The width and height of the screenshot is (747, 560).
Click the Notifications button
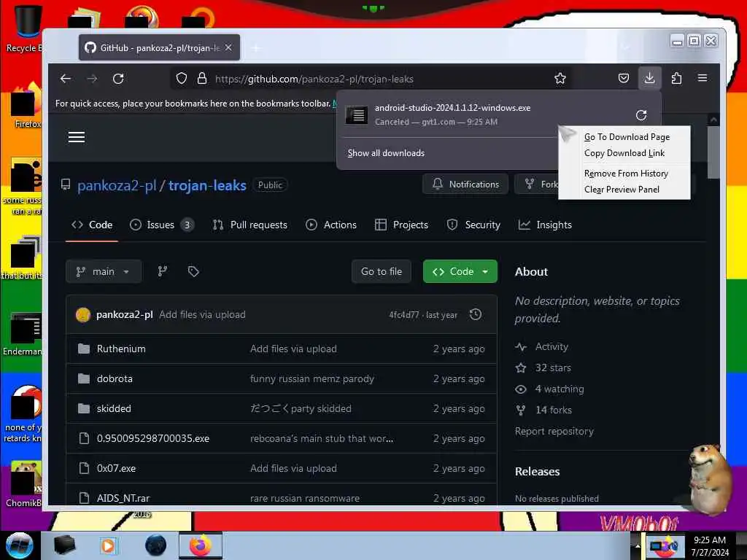[465, 184]
